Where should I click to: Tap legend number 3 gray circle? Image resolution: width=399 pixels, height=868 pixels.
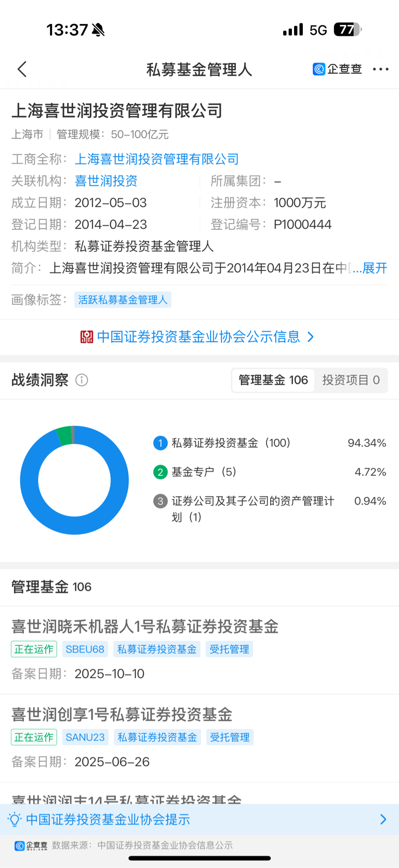pyautogui.click(x=160, y=501)
